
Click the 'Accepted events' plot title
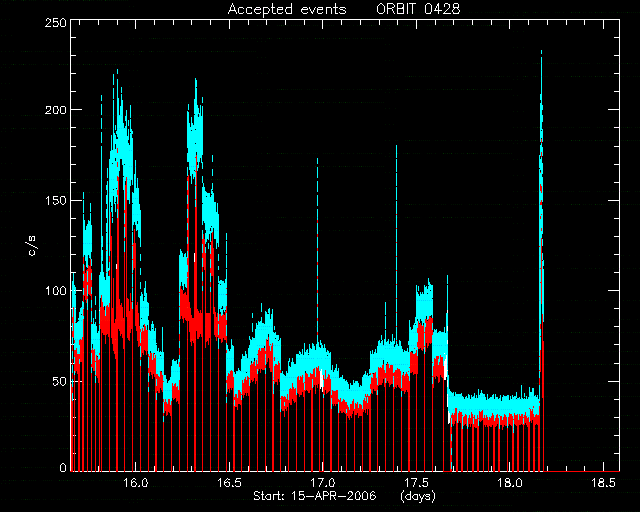(x=287, y=9)
